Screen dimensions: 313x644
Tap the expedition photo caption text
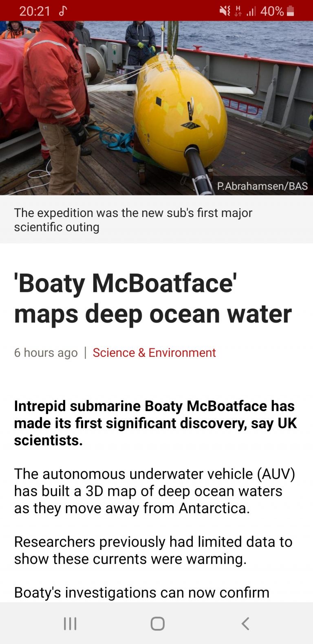(x=133, y=220)
